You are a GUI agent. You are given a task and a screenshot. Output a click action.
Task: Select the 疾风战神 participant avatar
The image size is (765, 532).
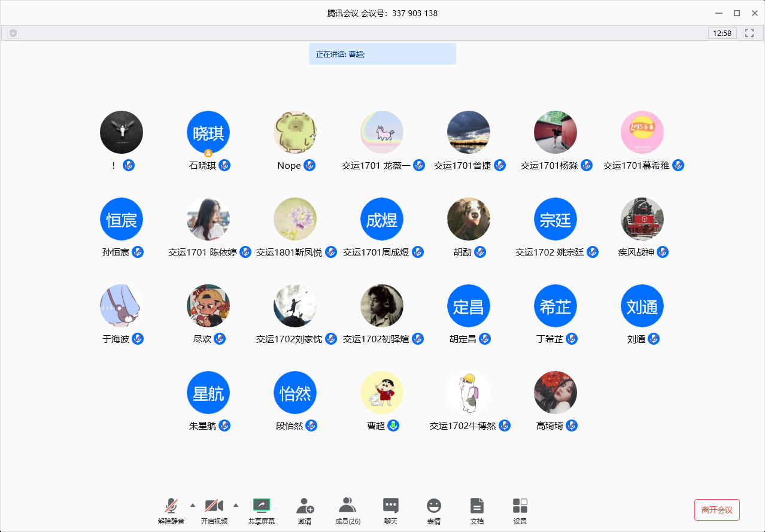[642, 219]
